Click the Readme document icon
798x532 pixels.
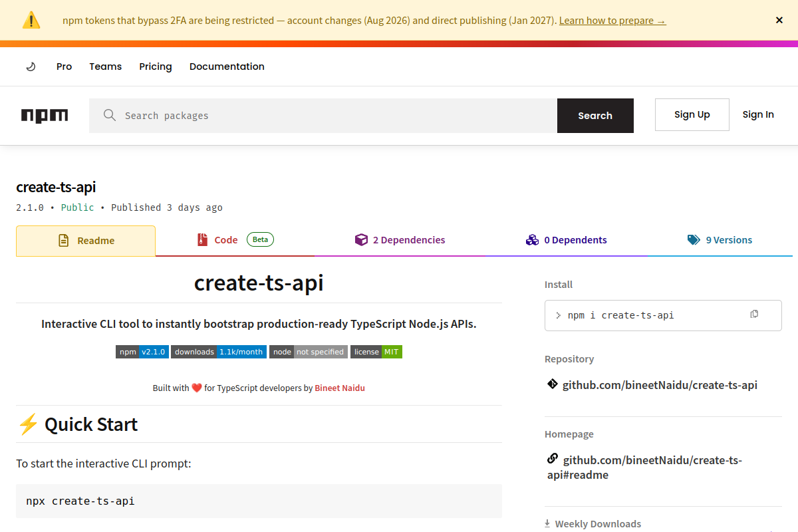(64, 241)
